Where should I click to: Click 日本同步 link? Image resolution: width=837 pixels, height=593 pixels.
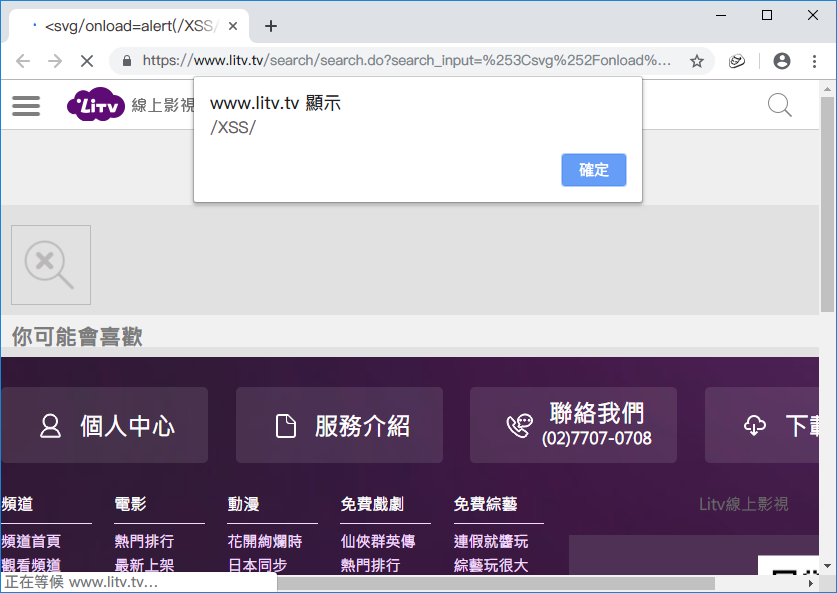[x=257, y=565]
